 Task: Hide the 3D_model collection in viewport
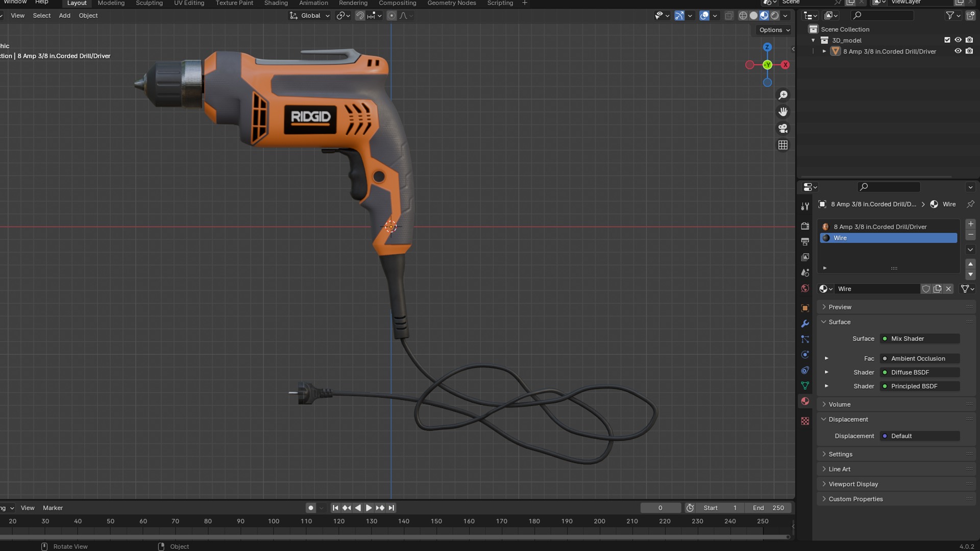point(958,40)
